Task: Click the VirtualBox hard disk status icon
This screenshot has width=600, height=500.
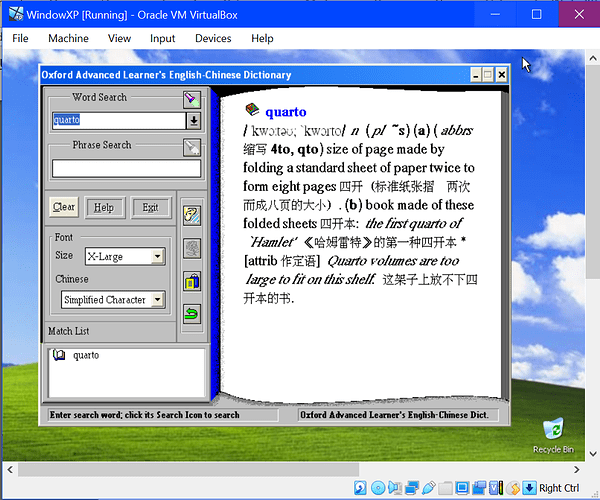Action: [360, 488]
